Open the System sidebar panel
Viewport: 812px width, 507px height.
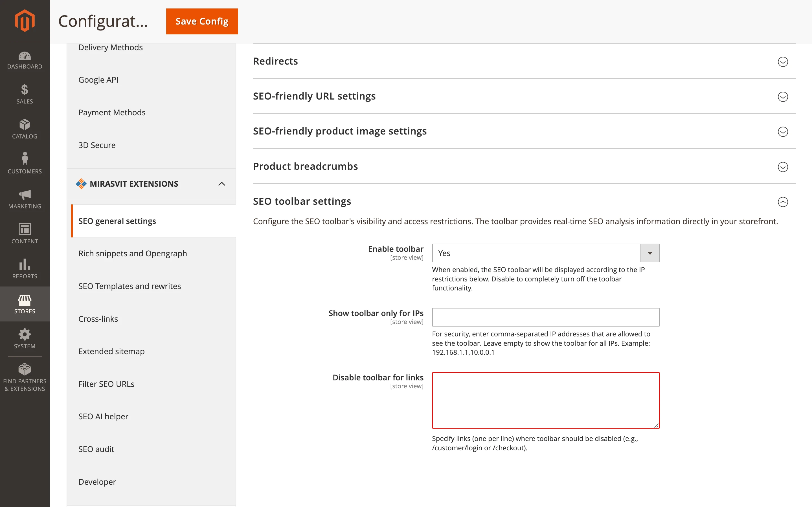[x=25, y=339]
